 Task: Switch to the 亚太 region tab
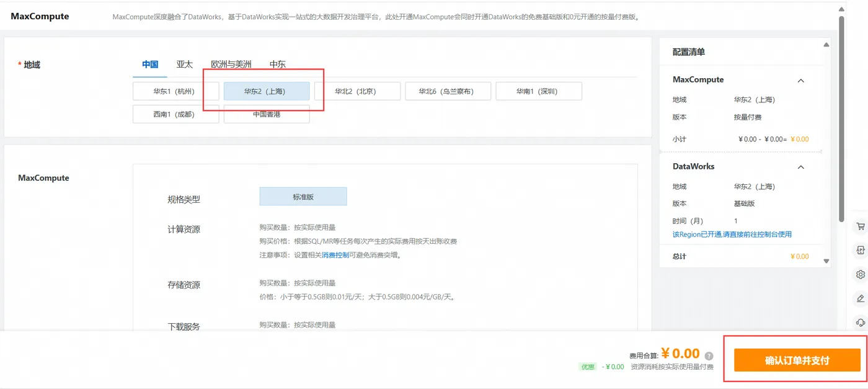[185, 65]
